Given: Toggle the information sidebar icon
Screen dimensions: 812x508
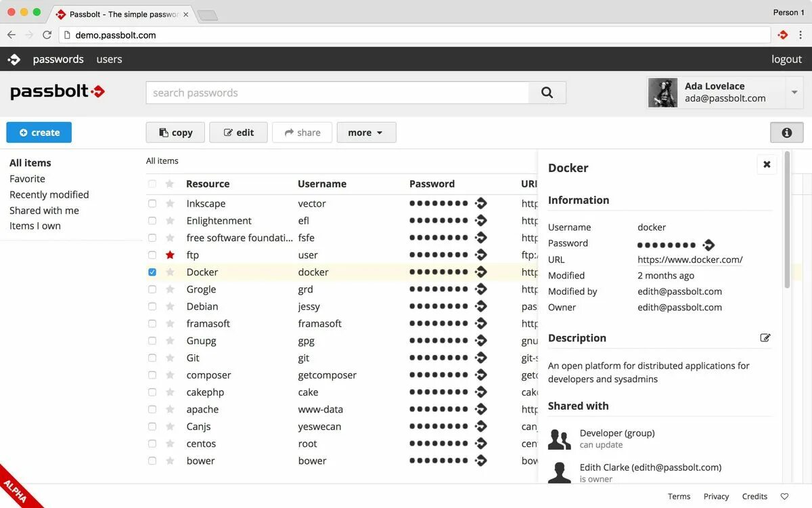Looking at the screenshot, I should tap(786, 133).
